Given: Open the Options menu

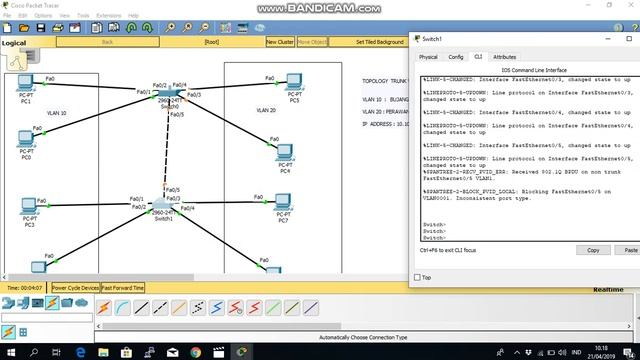Looking at the screenshot, I should [x=43, y=16].
